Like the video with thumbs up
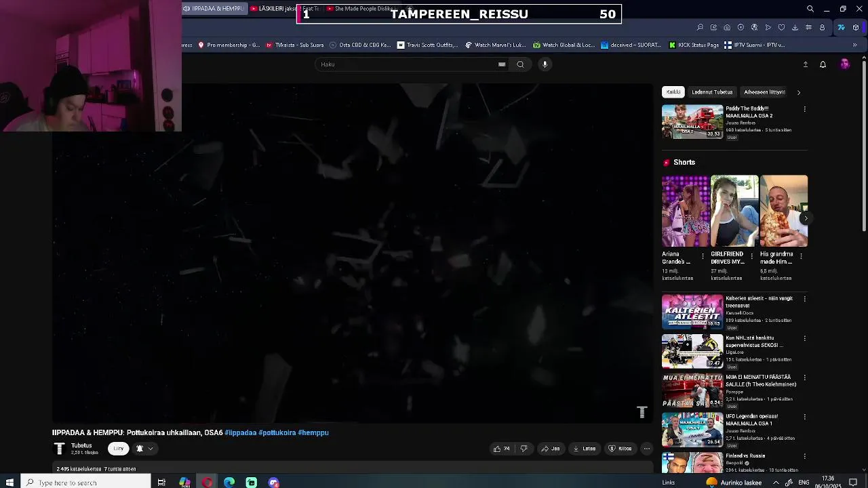 pos(501,449)
